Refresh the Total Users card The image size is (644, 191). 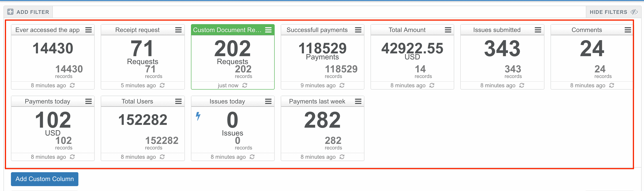(x=162, y=157)
